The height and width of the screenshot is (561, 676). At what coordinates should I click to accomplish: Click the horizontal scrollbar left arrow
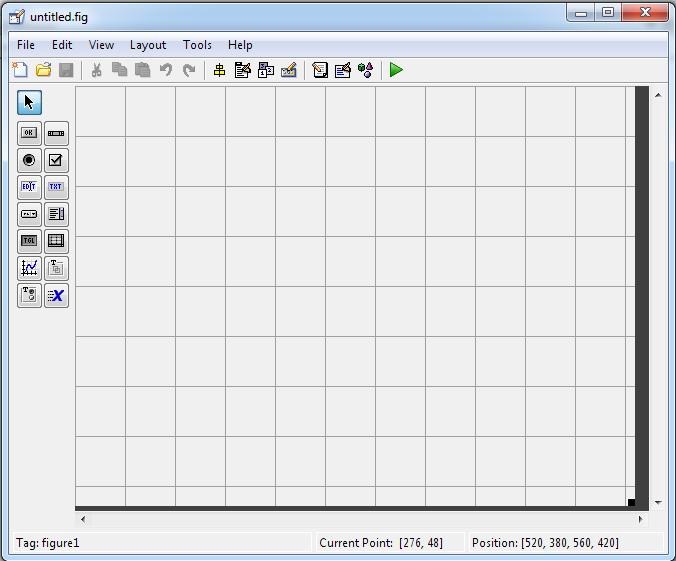(83, 519)
